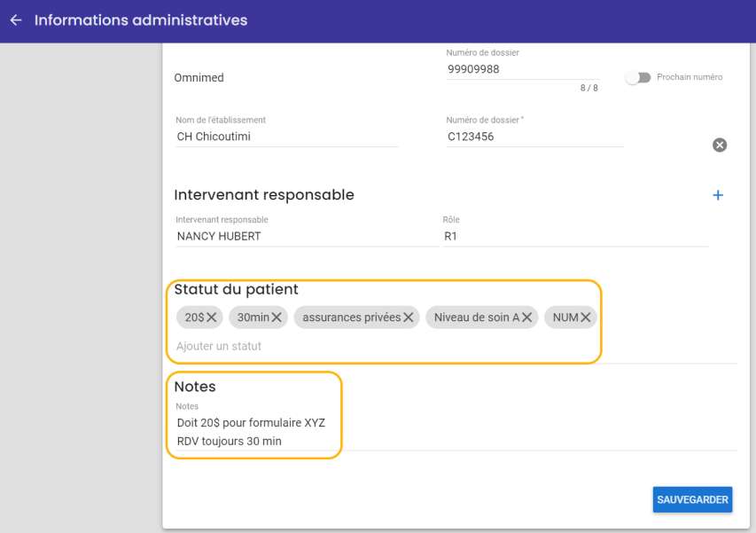Save changes with the SAUVEGARDER button
This screenshot has height=533, width=756.
[x=692, y=499]
